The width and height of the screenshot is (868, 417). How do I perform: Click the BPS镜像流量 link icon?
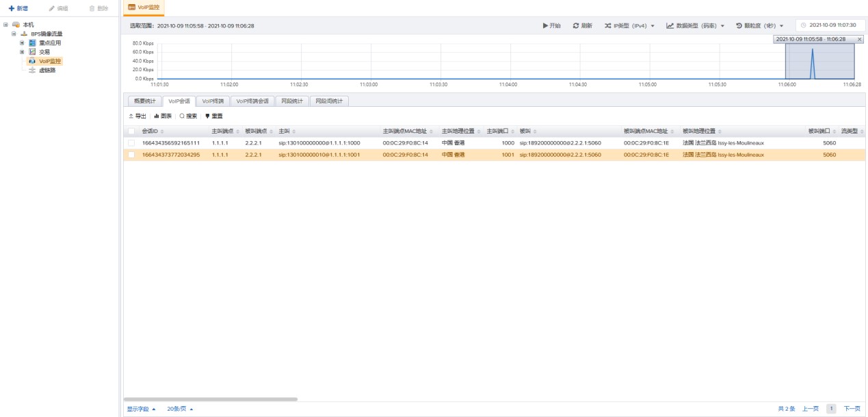pyautogui.click(x=24, y=34)
